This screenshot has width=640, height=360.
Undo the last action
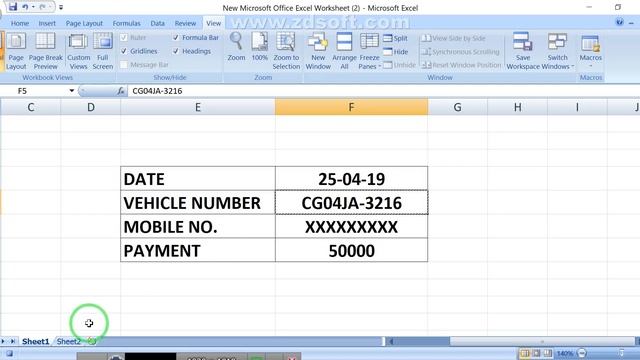[x=25, y=7]
